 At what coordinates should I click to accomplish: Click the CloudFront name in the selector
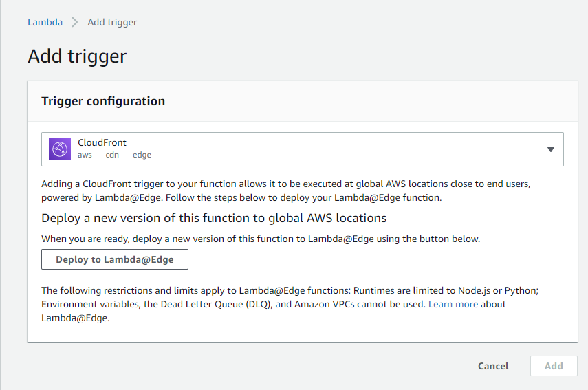click(102, 142)
